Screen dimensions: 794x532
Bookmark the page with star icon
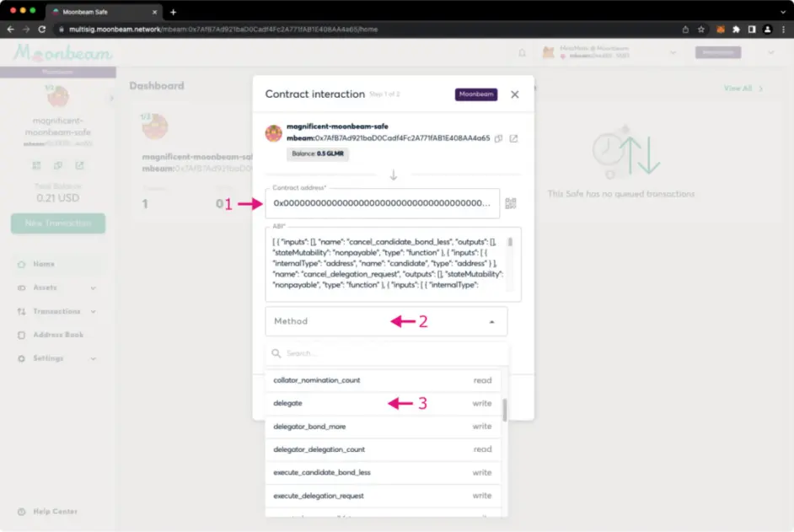pos(700,30)
